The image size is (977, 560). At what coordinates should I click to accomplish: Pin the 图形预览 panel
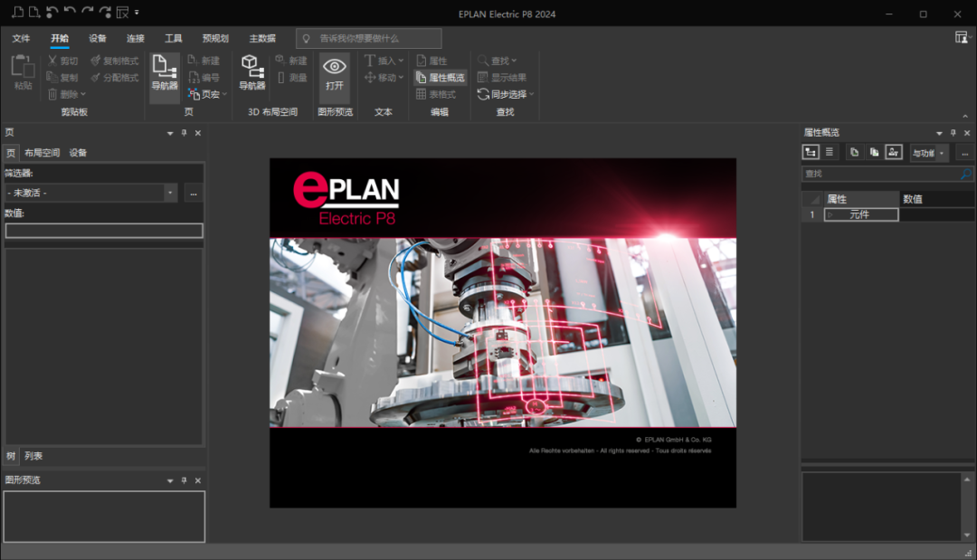coord(184,480)
